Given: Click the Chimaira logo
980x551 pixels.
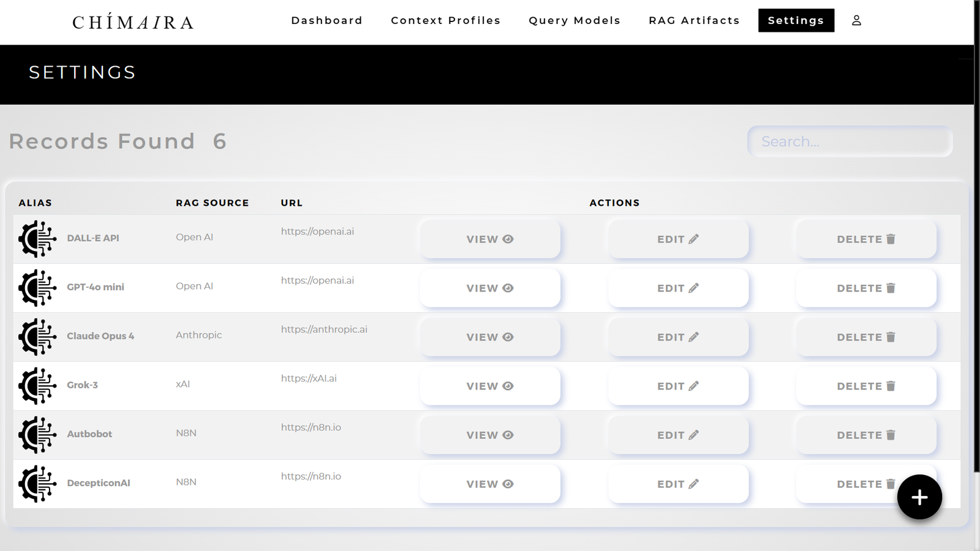Looking at the screenshot, I should (133, 22).
